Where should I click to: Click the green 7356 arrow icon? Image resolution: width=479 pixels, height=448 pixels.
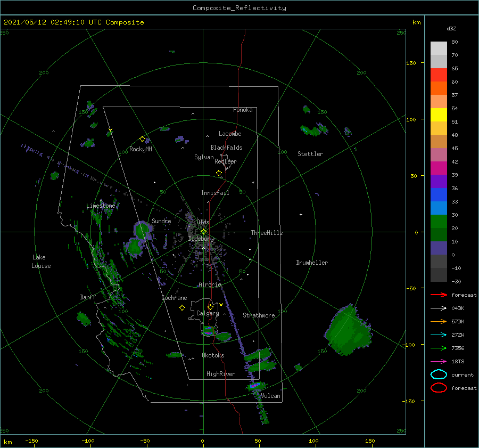point(439,348)
